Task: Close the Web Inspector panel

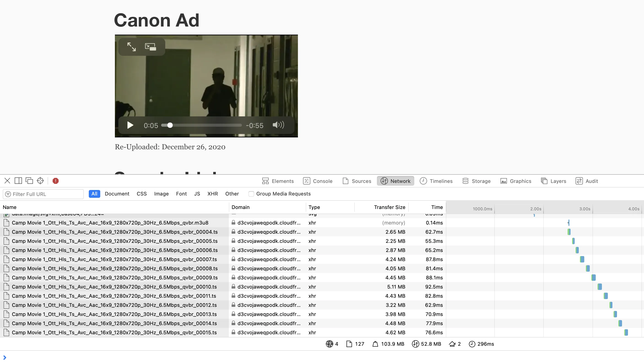Action: pos(7,181)
